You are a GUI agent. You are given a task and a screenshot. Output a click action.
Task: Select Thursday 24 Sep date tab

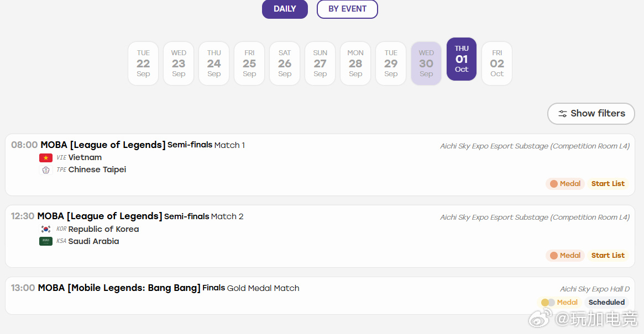(x=214, y=63)
